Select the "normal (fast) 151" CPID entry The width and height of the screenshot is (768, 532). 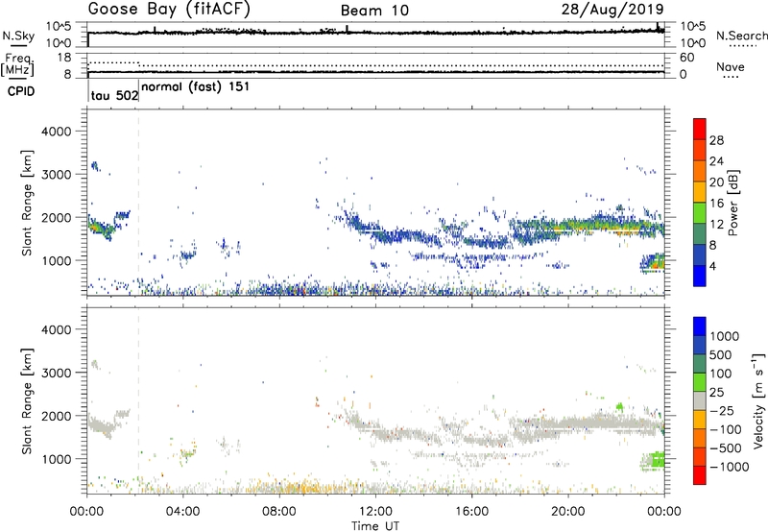196,87
